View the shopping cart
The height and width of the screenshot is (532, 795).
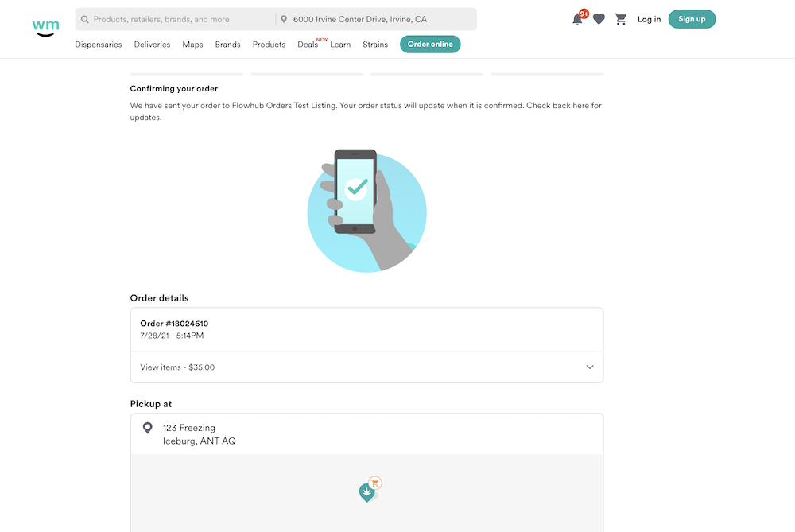click(620, 18)
